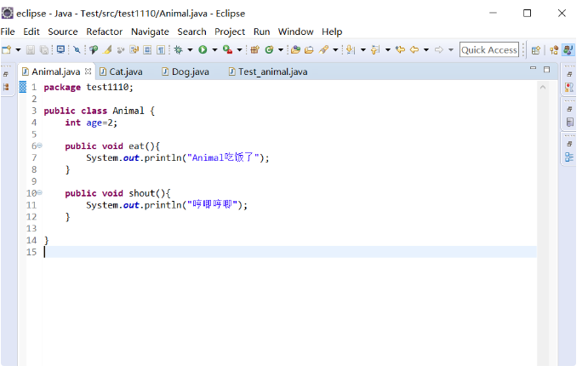Click the Previous Annotation icon
Viewport: 588px width, 383px height.
point(375,50)
